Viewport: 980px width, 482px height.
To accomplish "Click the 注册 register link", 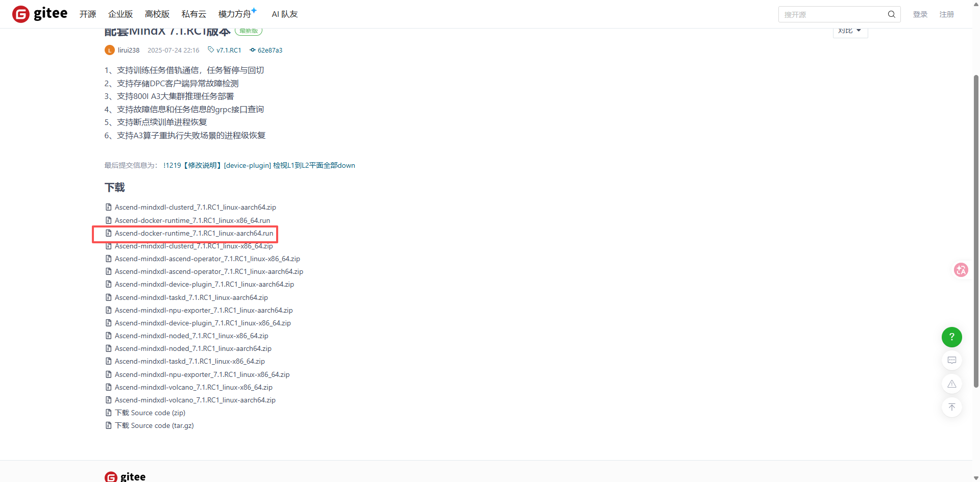I will pos(947,14).
